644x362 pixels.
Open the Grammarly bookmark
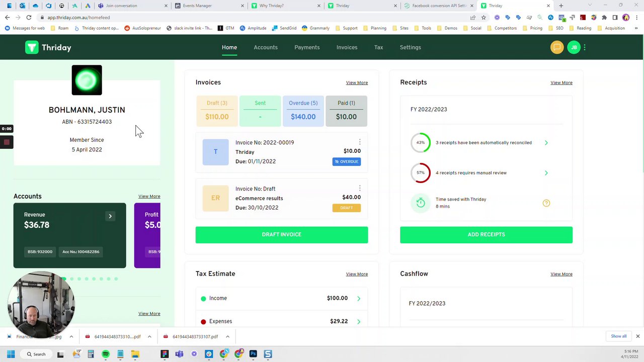pyautogui.click(x=316, y=28)
